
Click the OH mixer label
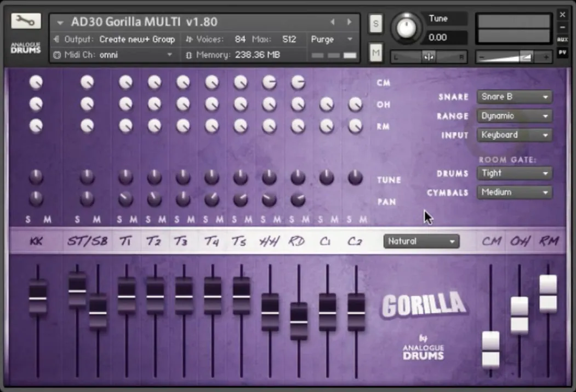[520, 241]
